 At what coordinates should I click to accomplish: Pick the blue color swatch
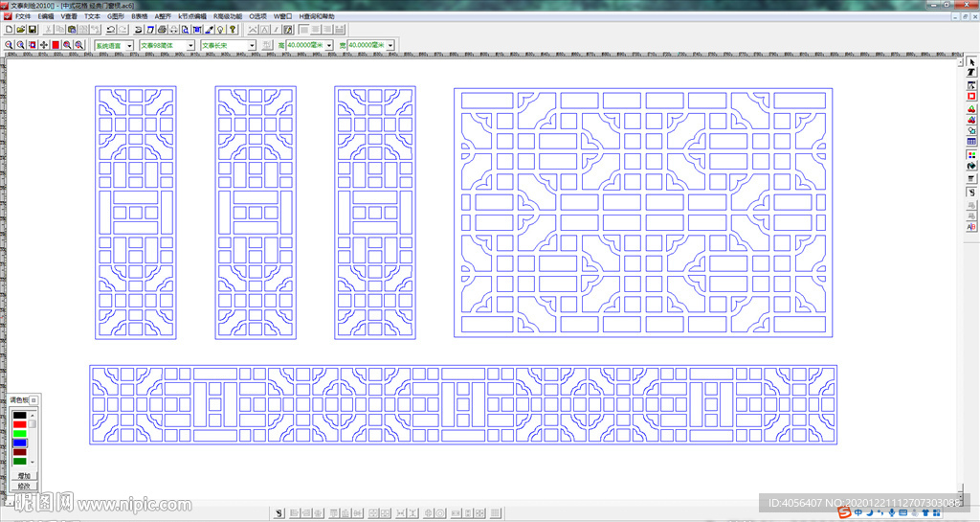(20, 443)
